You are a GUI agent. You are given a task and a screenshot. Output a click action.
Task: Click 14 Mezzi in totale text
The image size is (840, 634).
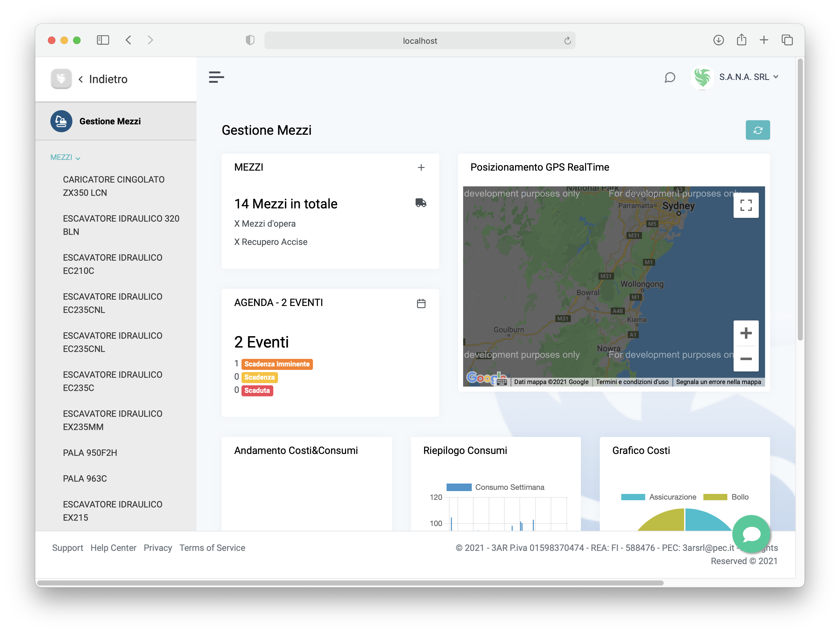pos(286,204)
